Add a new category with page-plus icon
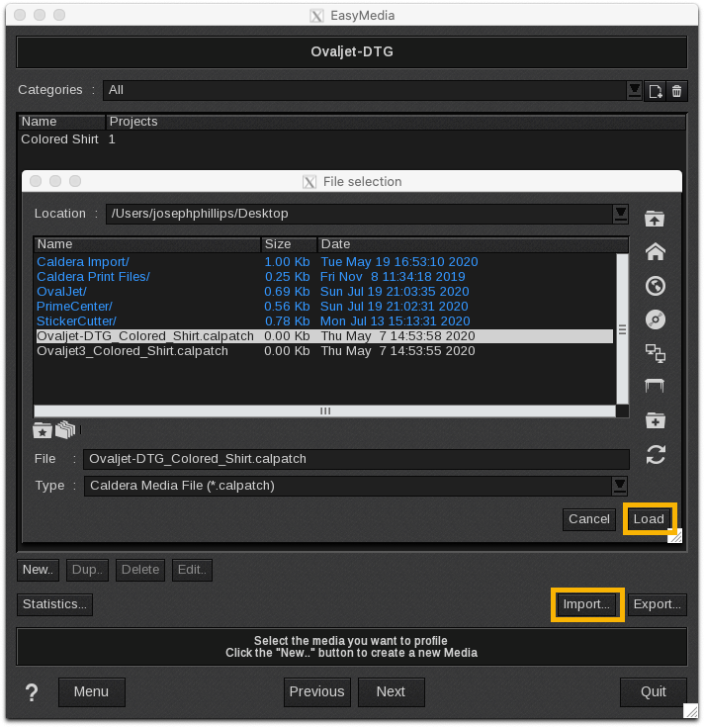 click(656, 91)
